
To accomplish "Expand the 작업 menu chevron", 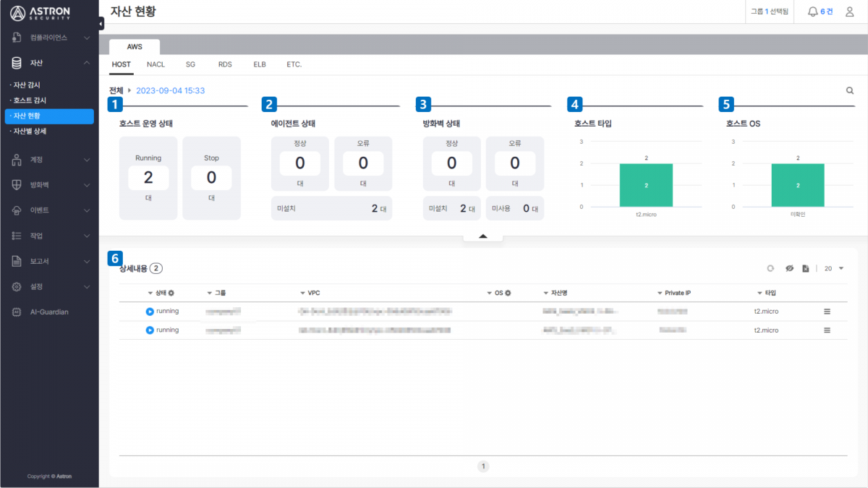I will tap(86, 236).
